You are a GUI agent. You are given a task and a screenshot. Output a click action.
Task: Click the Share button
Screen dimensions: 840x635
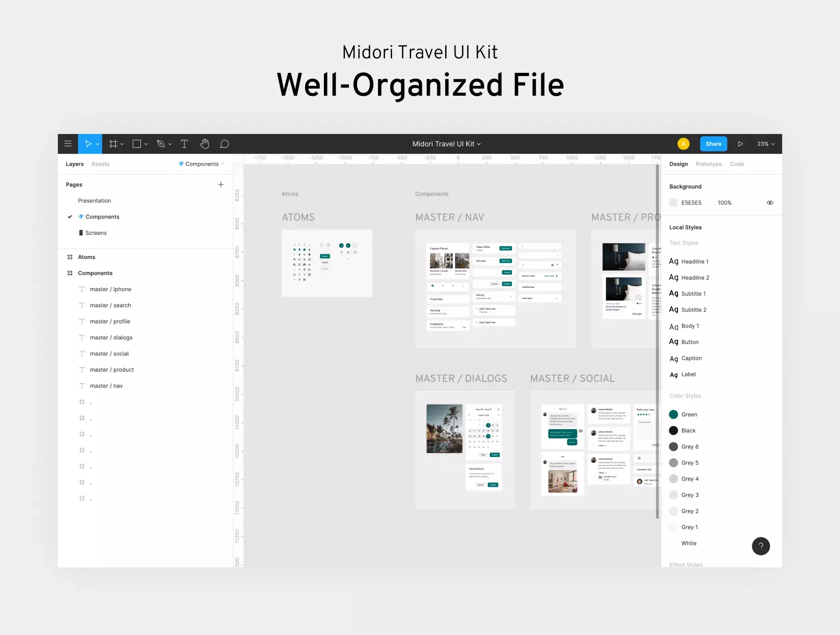(714, 144)
